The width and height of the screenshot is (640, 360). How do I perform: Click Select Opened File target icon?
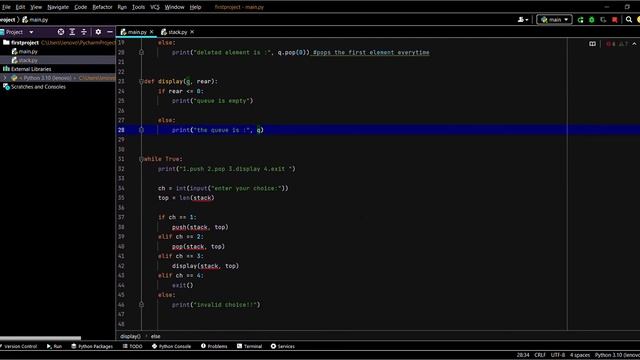[x=61, y=32]
